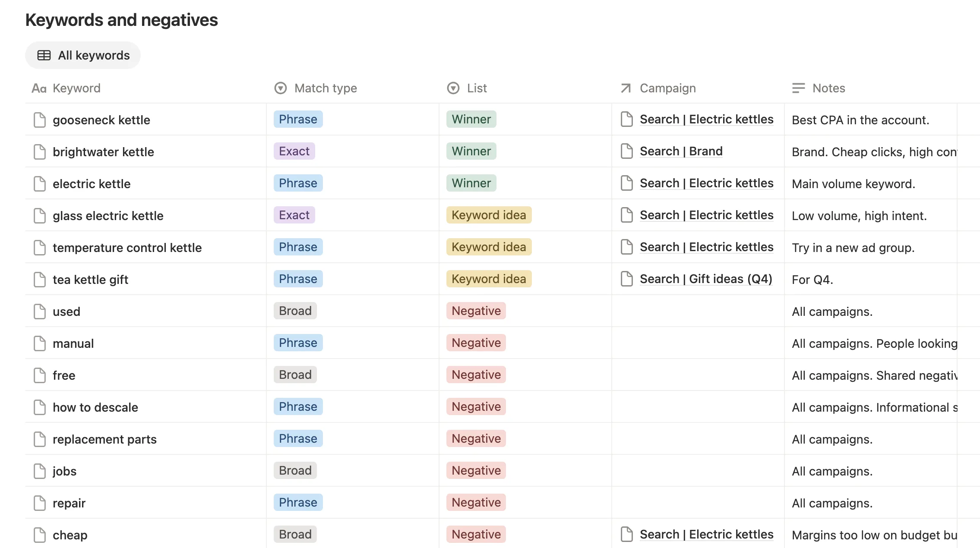Image resolution: width=980 pixels, height=548 pixels.
Task: Open the All keywords table view tab
Action: (x=83, y=55)
